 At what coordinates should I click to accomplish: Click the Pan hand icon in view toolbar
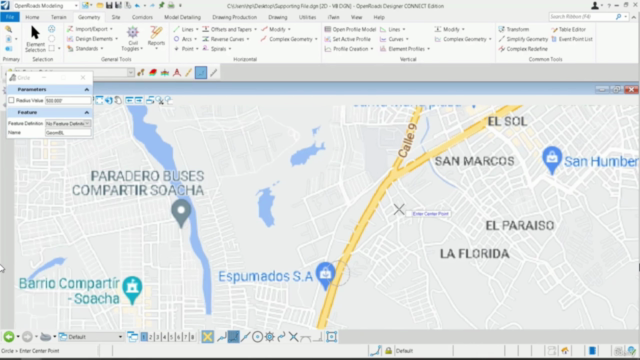click(x=118, y=100)
